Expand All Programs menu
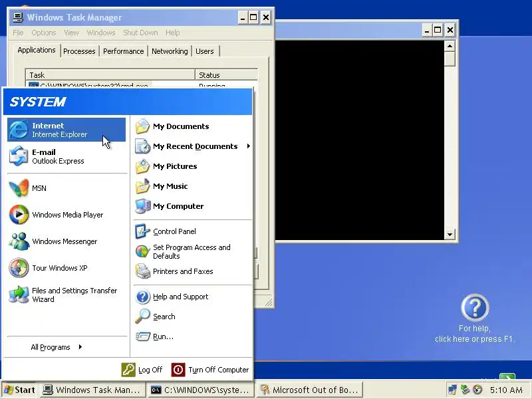The height and width of the screenshot is (399, 532). (57, 347)
